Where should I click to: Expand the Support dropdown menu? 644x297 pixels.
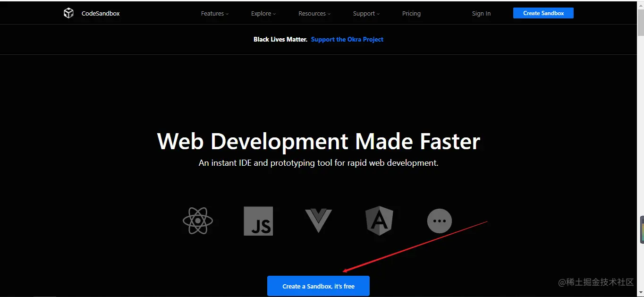[x=366, y=14]
